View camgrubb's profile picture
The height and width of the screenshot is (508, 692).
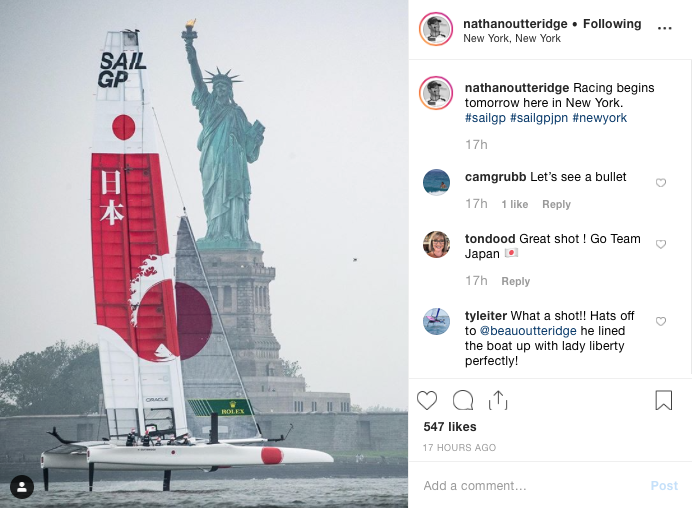[x=436, y=182]
